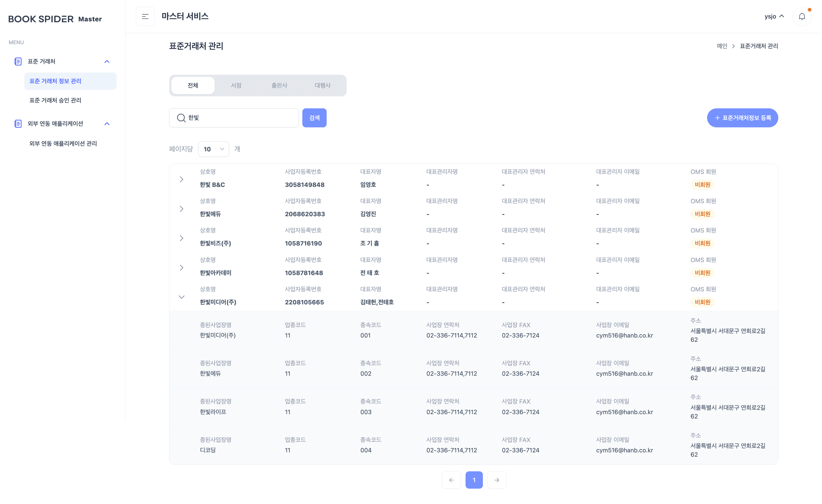Screen dimensions: 822x504
Task: Click the 표준 거래처 notebook icon
Action: [x=18, y=61]
